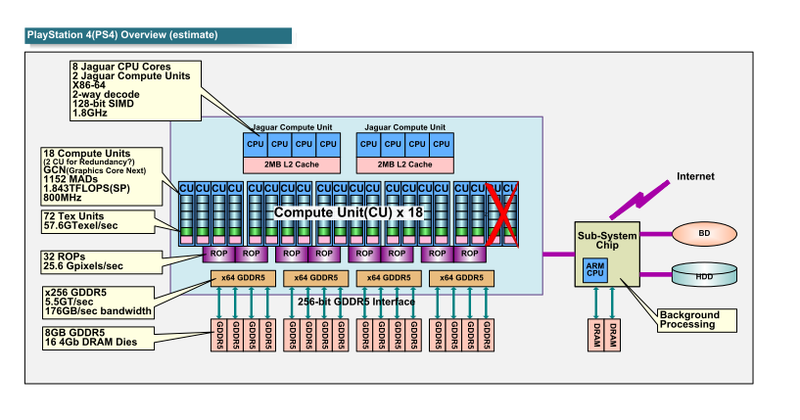800x420 pixels.
Task: Select the 'X86-64' specification line
Action: pos(89,85)
